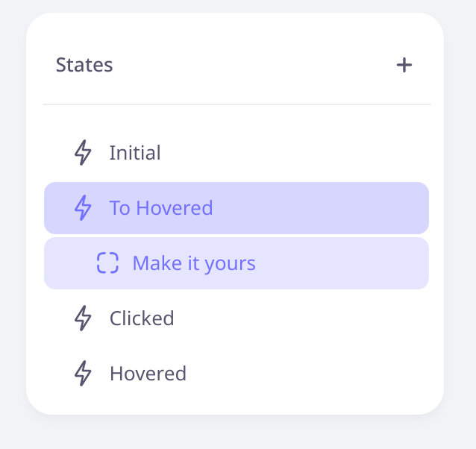
Task: Click empty space right of the Clicked label
Action: pos(301,318)
